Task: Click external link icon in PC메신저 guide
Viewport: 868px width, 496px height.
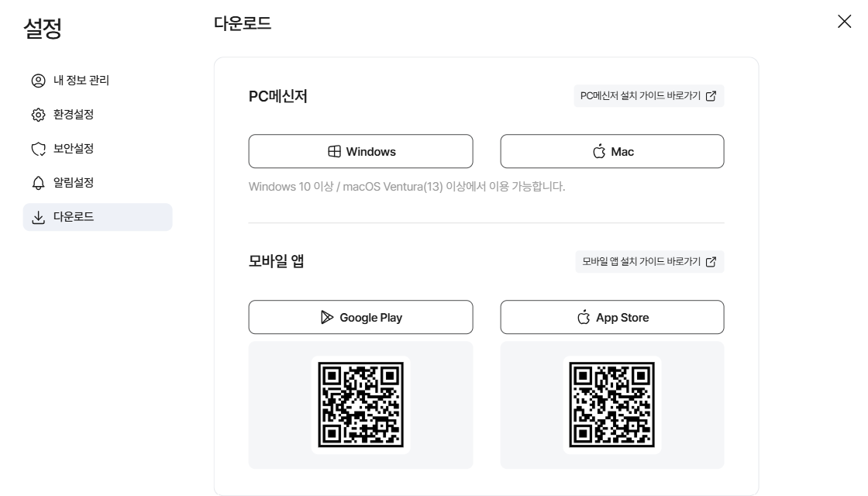Action: pyautogui.click(x=711, y=96)
